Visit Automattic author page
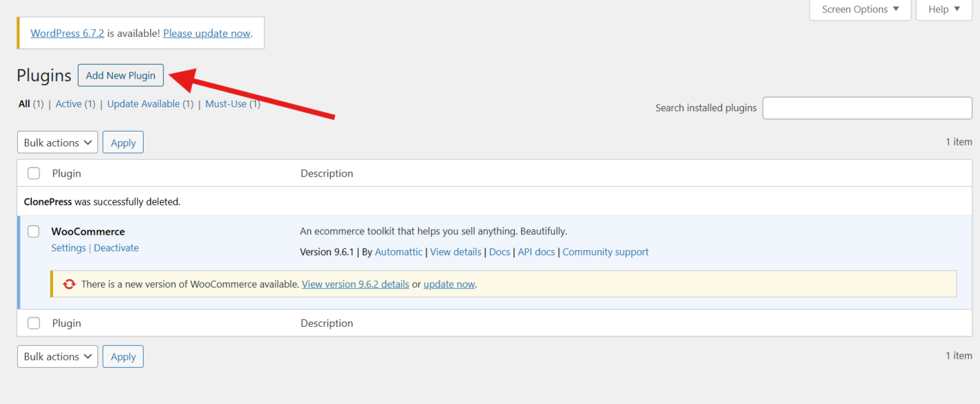Screen dimensions: 980x404 point(399,251)
